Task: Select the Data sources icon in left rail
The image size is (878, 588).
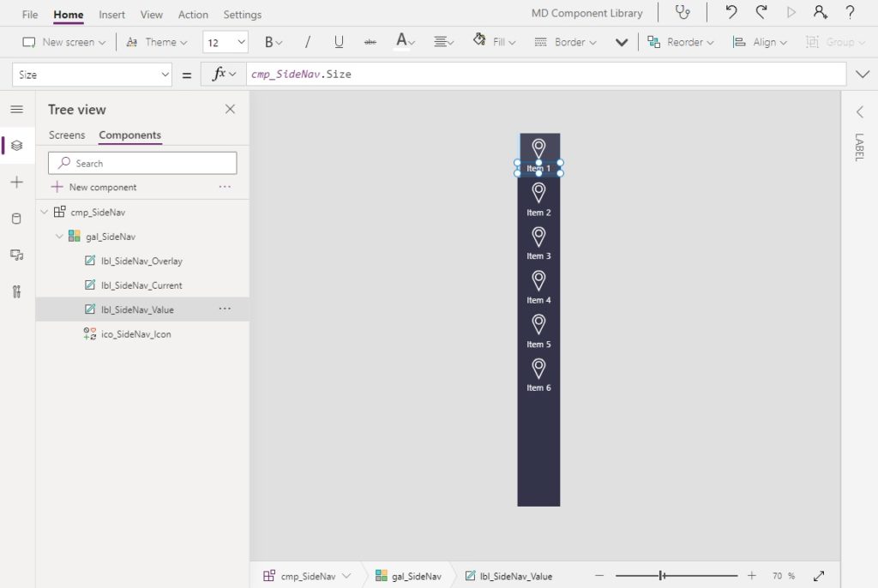Action: pos(17,219)
